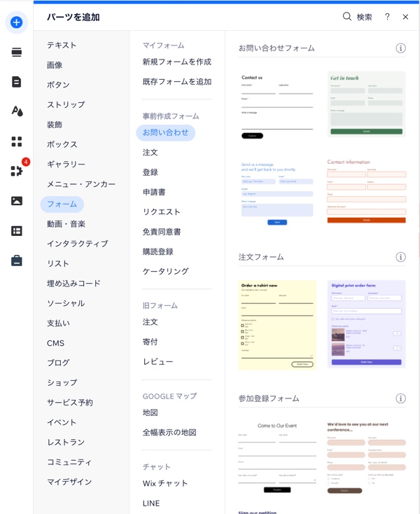The height and width of the screenshot is (514, 420).
Task: Open the CMS table icon in sidebar
Action: pyautogui.click(x=17, y=231)
